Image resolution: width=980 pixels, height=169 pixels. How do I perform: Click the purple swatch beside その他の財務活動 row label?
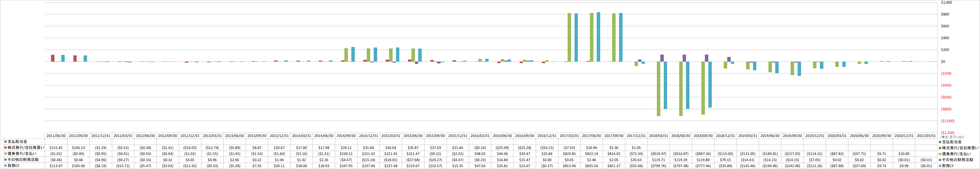pyautogui.click(x=5, y=160)
